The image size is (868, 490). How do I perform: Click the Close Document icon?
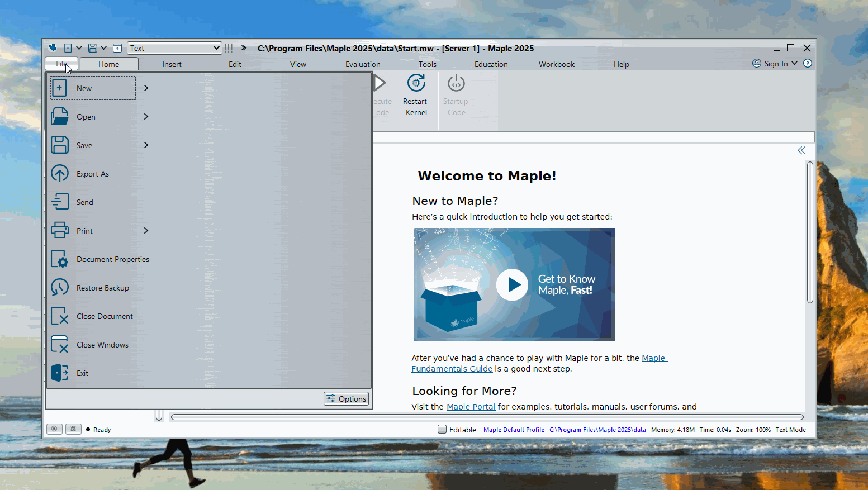(x=59, y=316)
